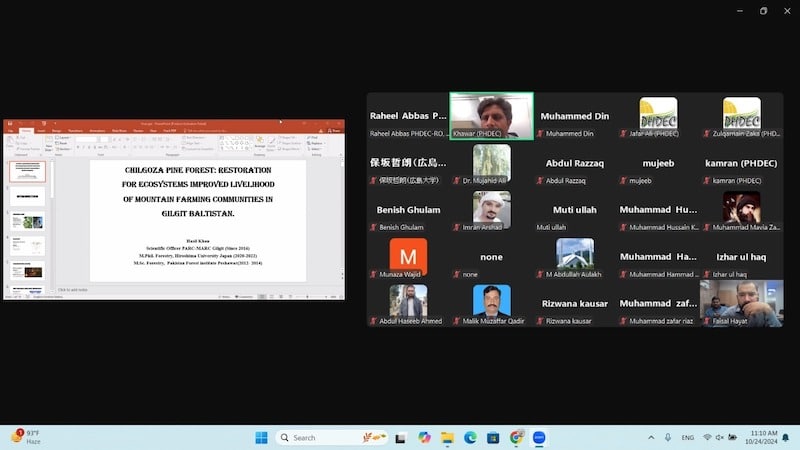The image size is (800, 450).
Task: Toggle the volume icon in system tray
Action: (720, 437)
